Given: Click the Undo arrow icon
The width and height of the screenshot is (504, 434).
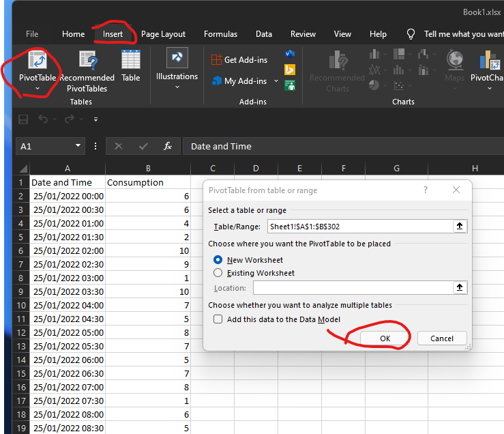Looking at the screenshot, I should (43, 119).
